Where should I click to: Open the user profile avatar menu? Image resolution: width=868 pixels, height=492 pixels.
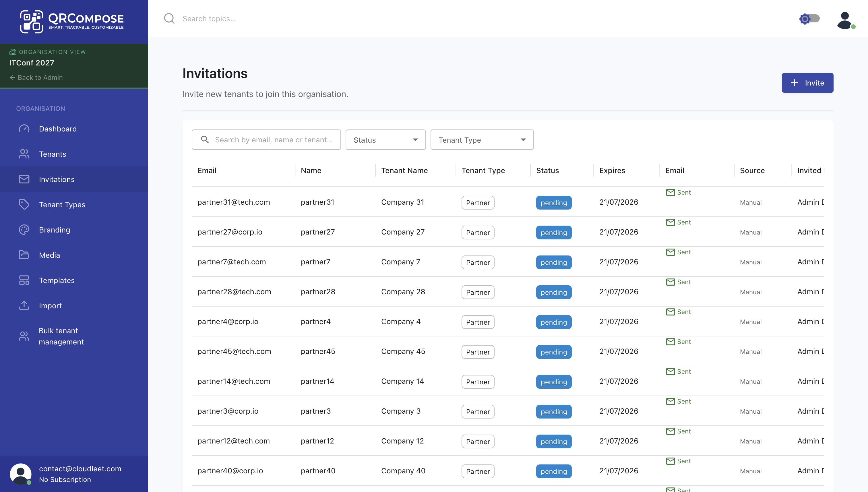(x=846, y=20)
